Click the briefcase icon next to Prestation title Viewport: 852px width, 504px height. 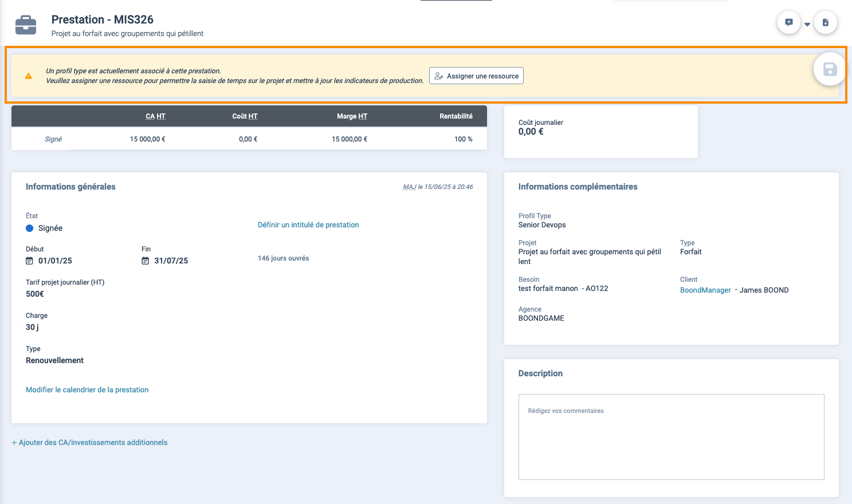click(x=26, y=25)
